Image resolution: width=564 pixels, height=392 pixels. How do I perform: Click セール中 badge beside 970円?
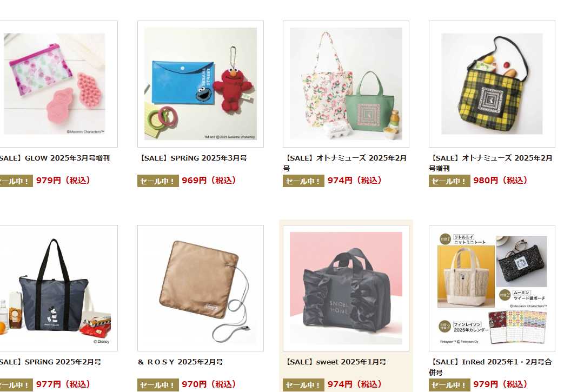click(x=158, y=385)
